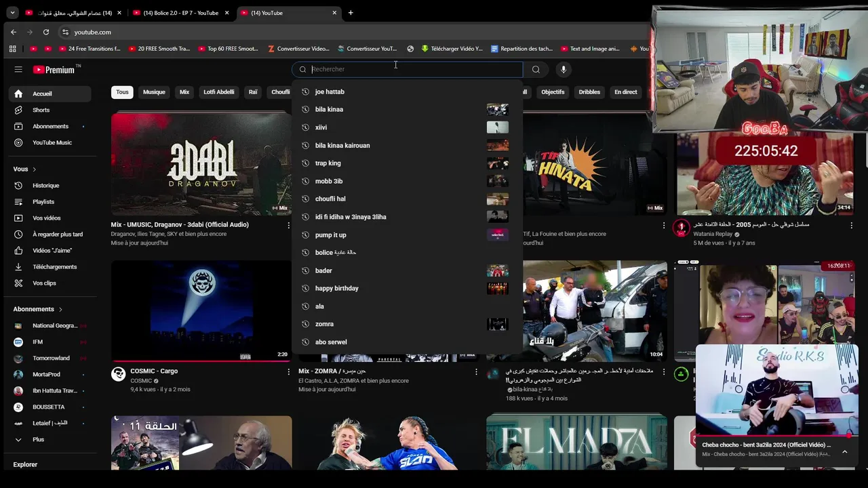Open Explorer section in sidebar
Viewport: 868px width, 488px height.
pyautogui.click(x=25, y=464)
